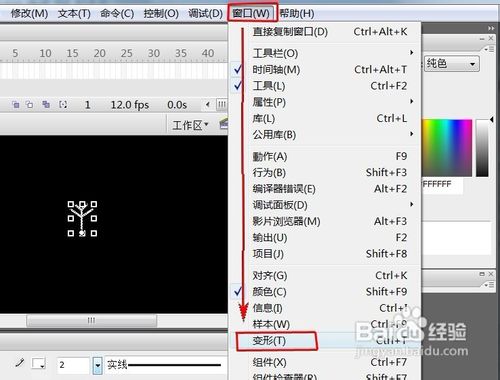Open the 動作(A) actions panel
This screenshot has width=500, height=380.
point(325,156)
